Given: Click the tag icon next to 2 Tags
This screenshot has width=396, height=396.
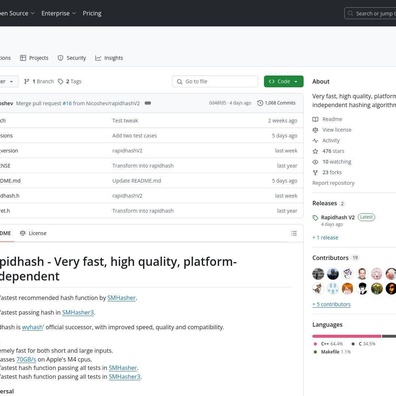Looking at the screenshot, I should click(x=61, y=81).
